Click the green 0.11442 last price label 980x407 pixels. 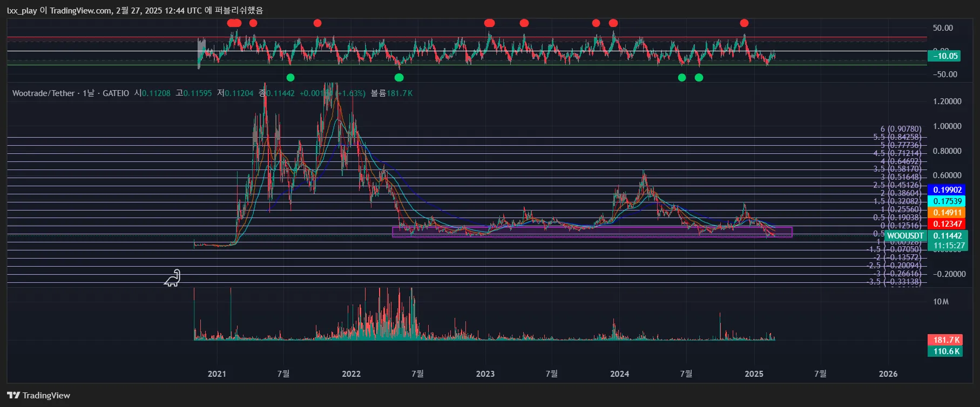pyautogui.click(x=948, y=236)
